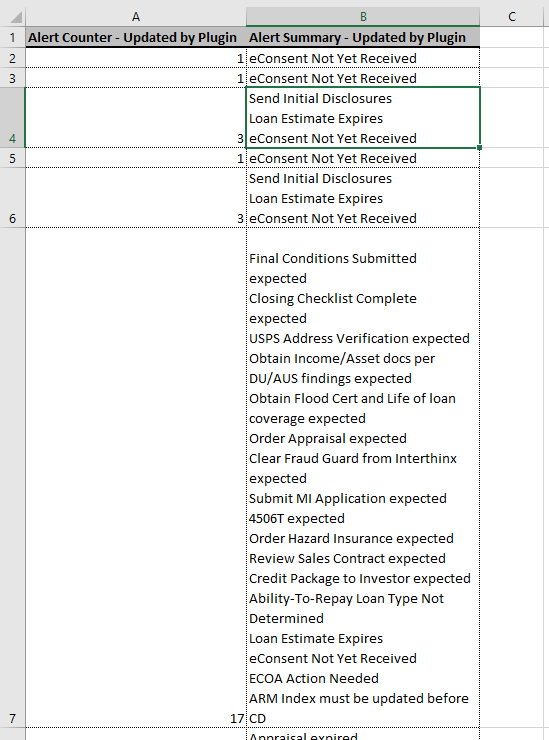This screenshot has height=740, width=549.
Task: Select cell B7 with Final Conditions Submitted
Action: (x=363, y=478)
